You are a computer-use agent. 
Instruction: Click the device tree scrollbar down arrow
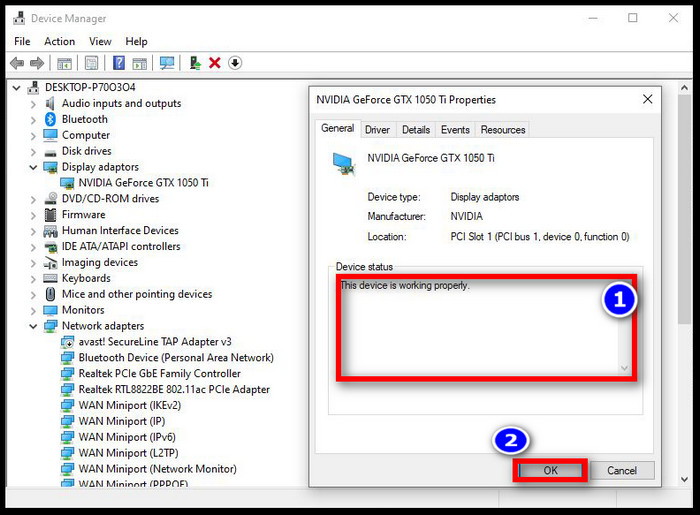[684, 479]
